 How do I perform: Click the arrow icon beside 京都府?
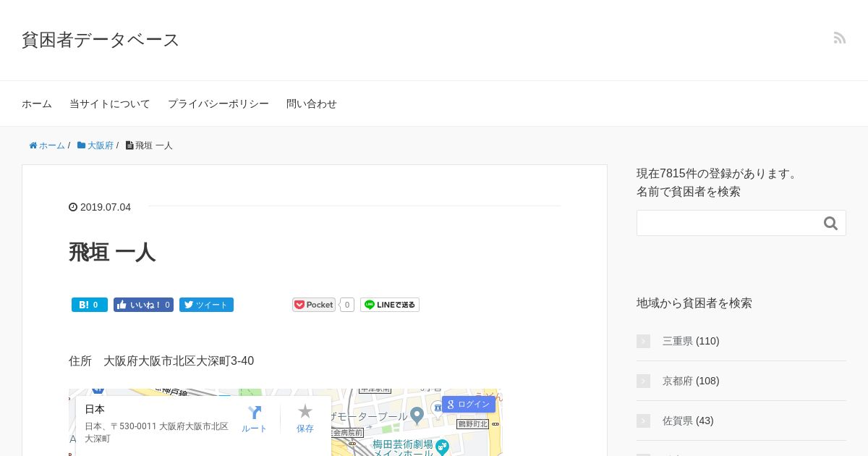click(x=643, y=381)
